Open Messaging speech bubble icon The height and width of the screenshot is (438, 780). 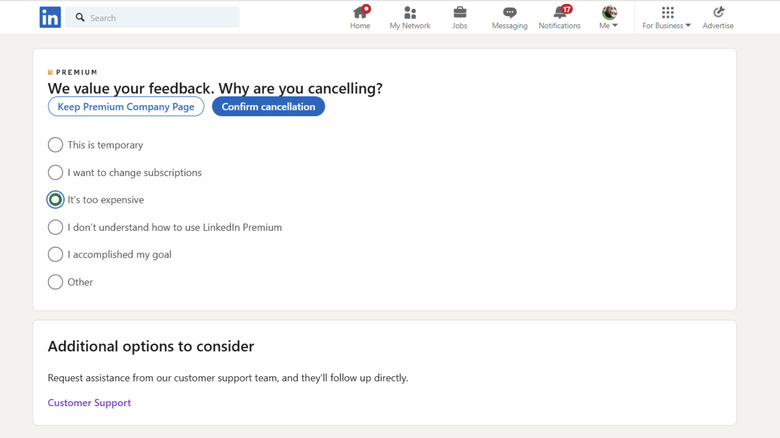(x=509, y=12)
